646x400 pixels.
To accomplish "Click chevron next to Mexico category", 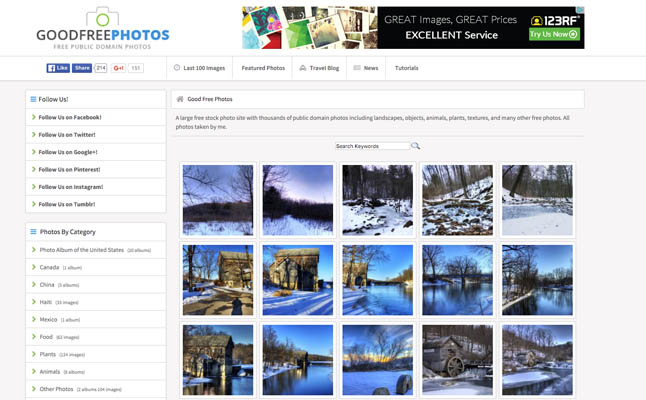I will [x=33, y=319].
